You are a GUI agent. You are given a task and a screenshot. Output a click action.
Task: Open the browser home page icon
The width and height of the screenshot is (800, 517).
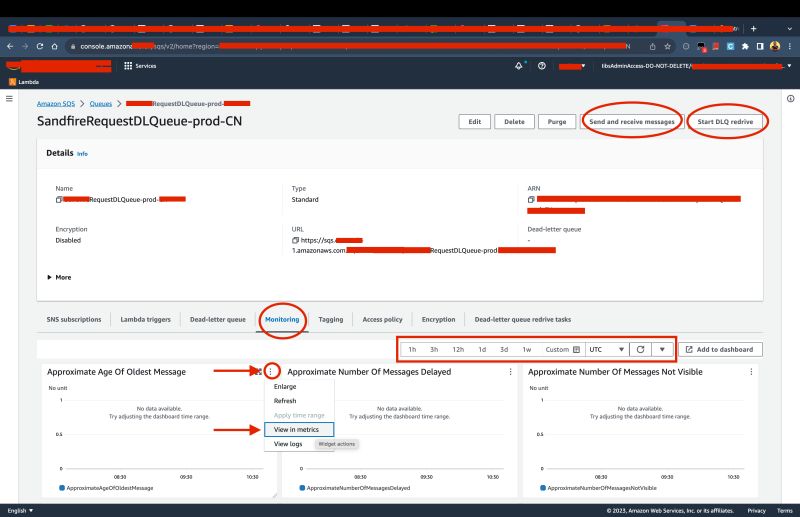[55, 46]
